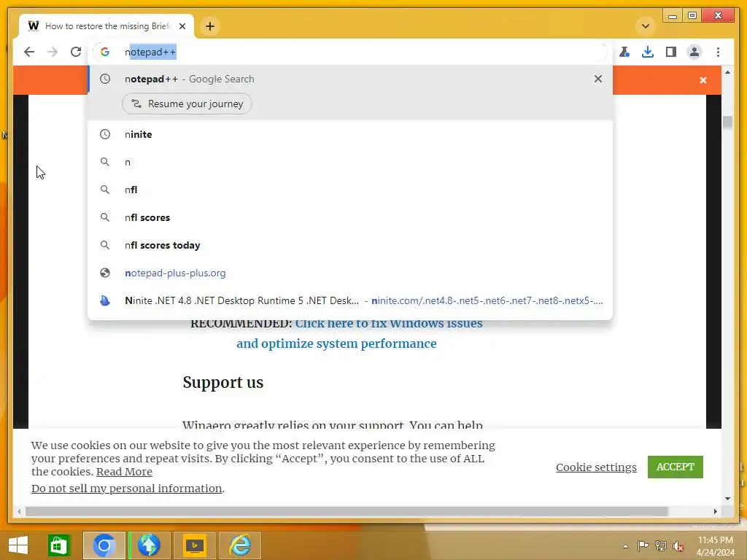The image size is (747, 560).
Task: Click the Google icon in the address bar
Action: [x=105, y=52]
